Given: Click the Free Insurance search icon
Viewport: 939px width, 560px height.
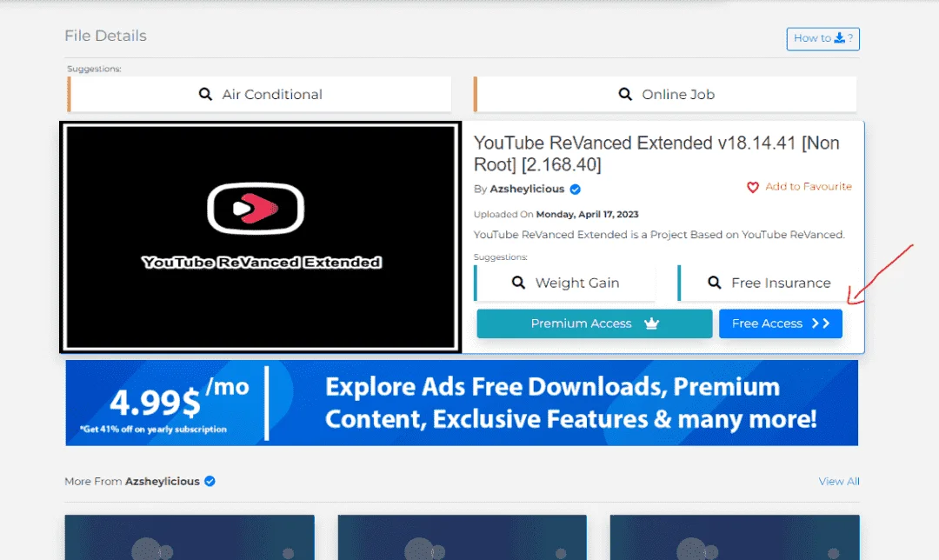Looking at the screenshot, I should [715, 282].
